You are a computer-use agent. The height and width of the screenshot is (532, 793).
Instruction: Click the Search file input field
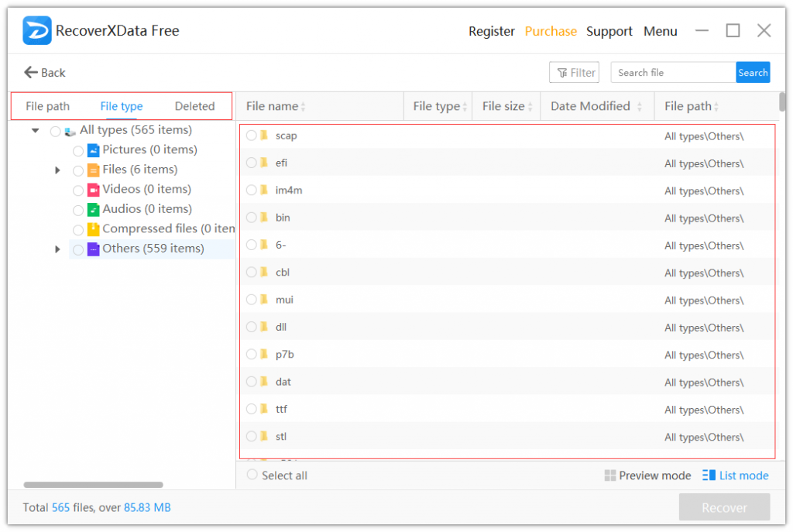coord(672,72)
